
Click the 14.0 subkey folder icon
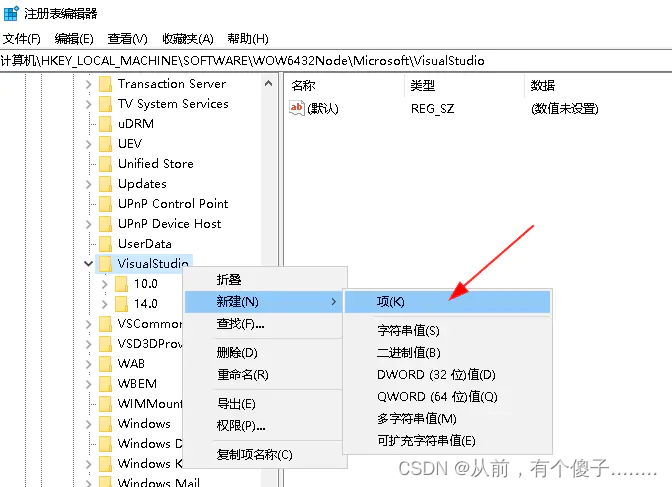121,304
